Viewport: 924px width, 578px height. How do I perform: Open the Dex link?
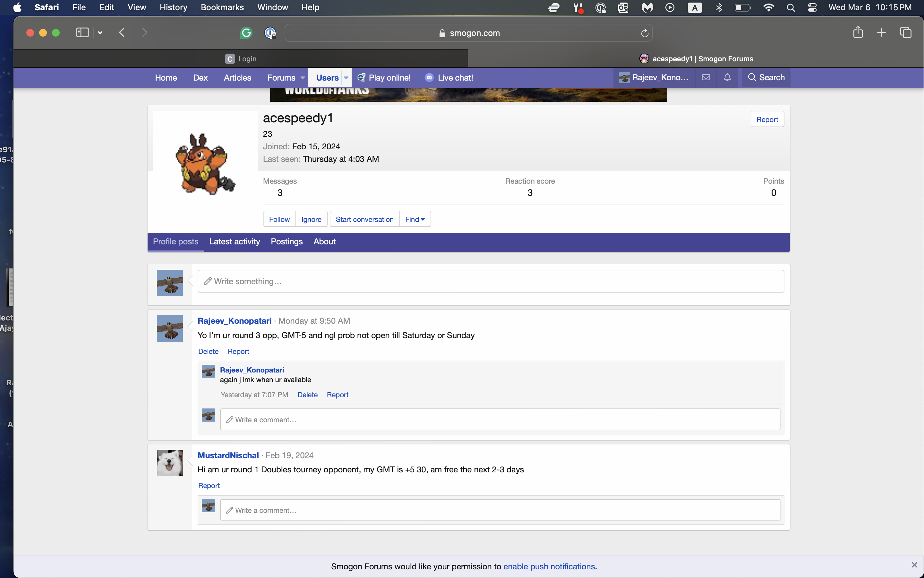(201, 78)
